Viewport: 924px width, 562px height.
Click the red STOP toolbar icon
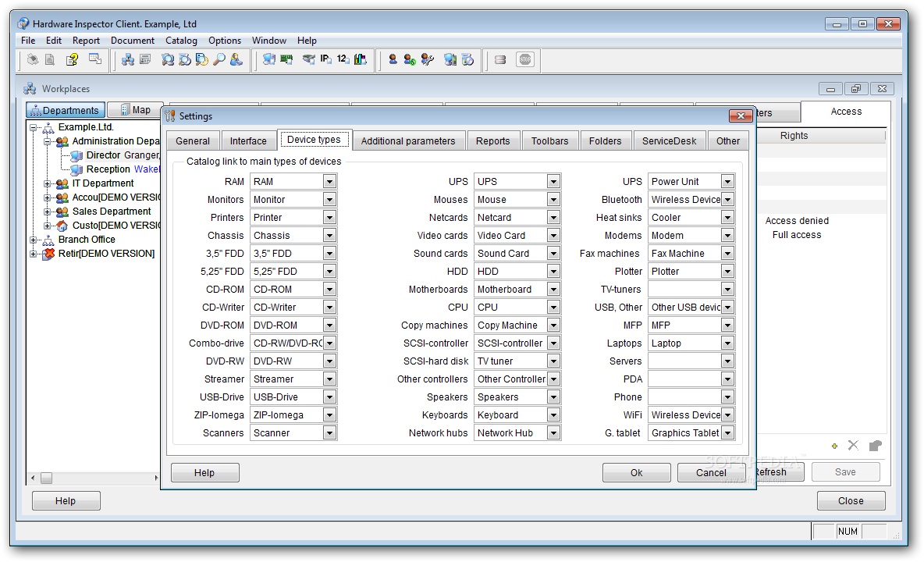(525, 59)
